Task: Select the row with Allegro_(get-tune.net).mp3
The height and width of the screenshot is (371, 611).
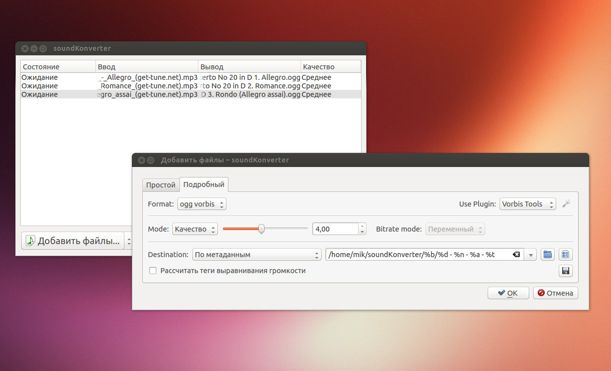Action: tap(191, 77)
